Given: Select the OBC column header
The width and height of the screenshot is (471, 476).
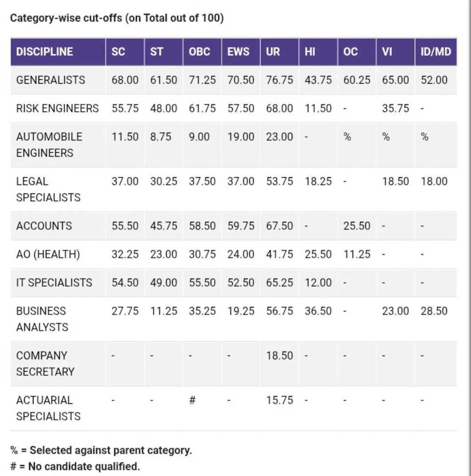Looking at the screenshot, I should [x=199, y=52].
